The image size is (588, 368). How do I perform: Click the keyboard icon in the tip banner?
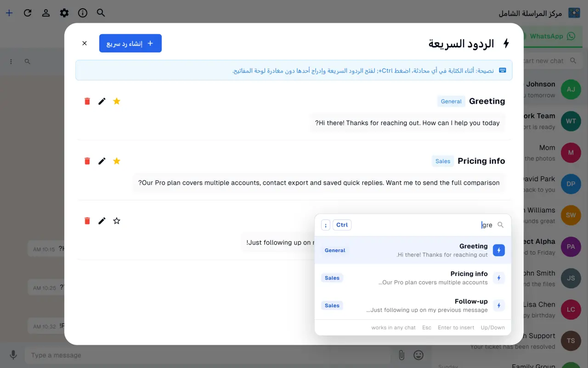click(x=503, y=70)
